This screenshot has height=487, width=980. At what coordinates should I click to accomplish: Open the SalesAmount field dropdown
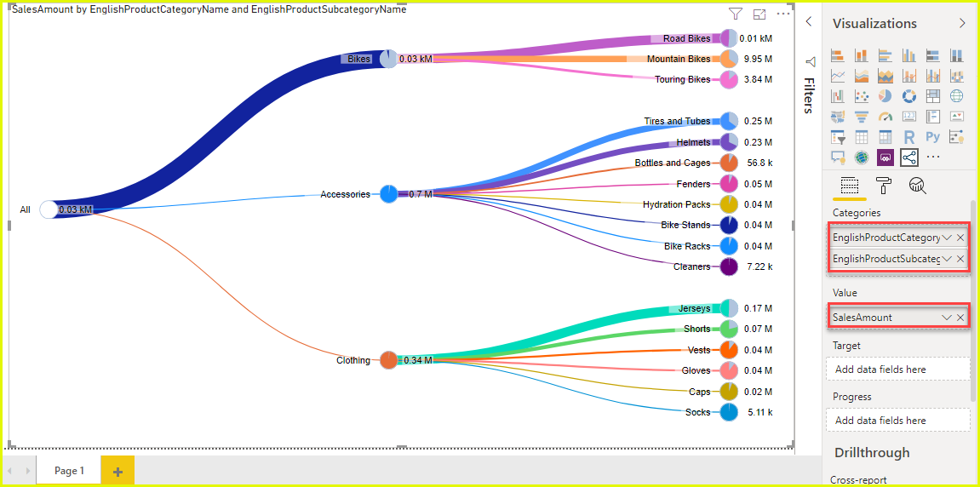click(x=947, y=318)
